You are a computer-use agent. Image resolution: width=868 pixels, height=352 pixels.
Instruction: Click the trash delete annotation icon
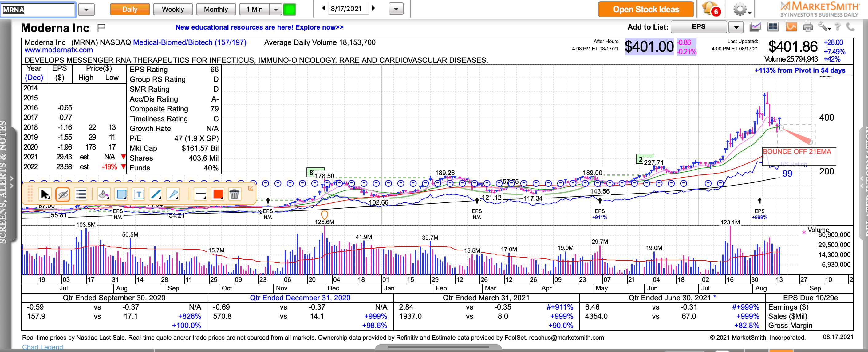point(234,194)
